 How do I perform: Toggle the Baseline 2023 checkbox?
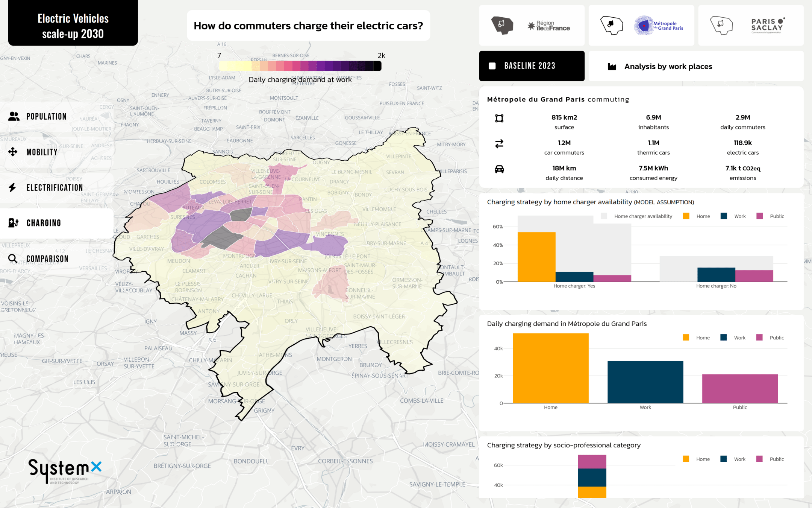point(492,66)
